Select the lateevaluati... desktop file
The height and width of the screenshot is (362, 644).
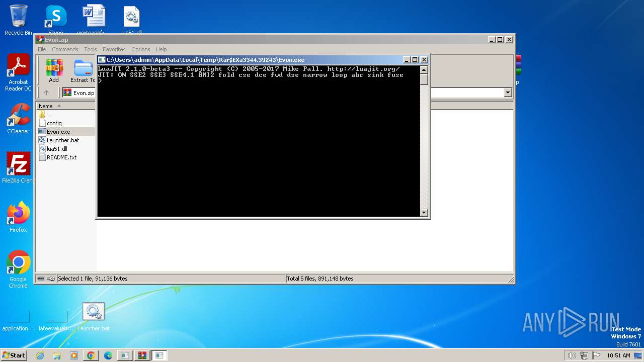coord(56,321)
